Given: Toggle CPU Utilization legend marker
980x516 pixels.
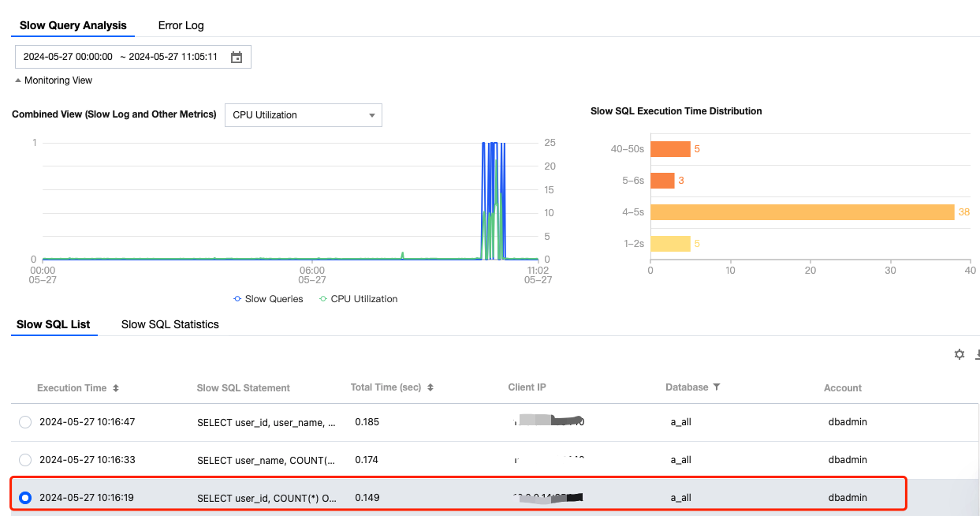Looking at the screenshot, I should coord(322,299).
